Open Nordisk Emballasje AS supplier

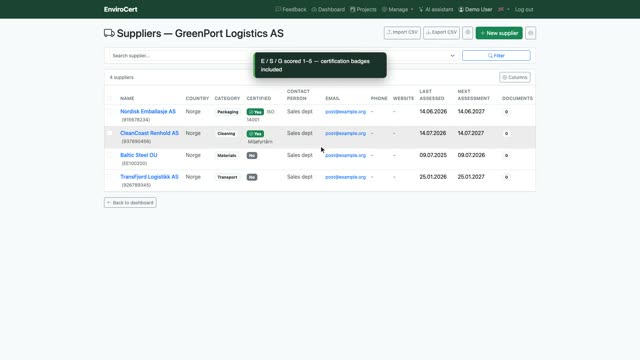click(148, 111)
